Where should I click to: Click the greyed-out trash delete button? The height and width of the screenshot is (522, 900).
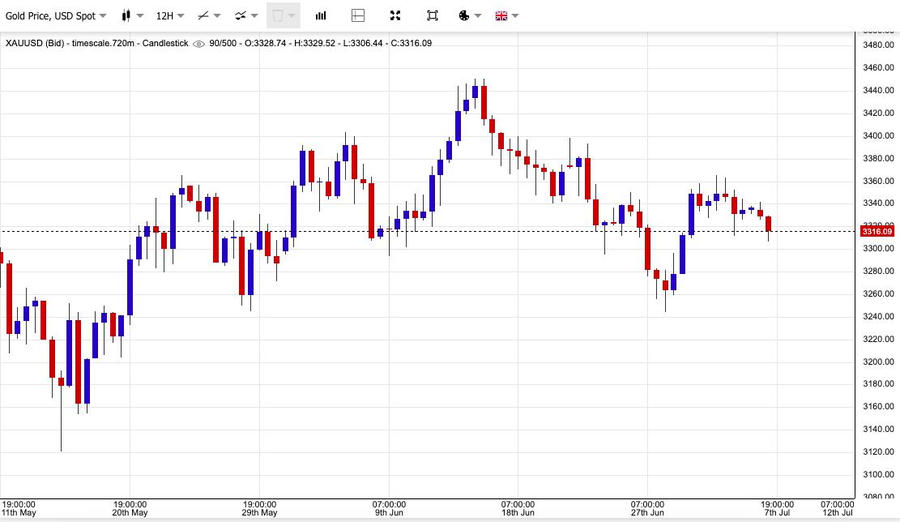click(x=277, y=16)
